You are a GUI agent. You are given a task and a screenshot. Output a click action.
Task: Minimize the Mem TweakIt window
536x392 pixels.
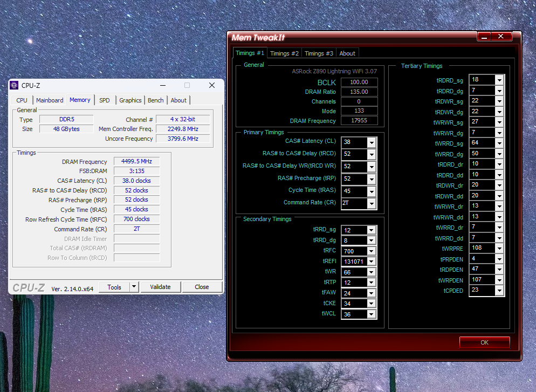484,36
